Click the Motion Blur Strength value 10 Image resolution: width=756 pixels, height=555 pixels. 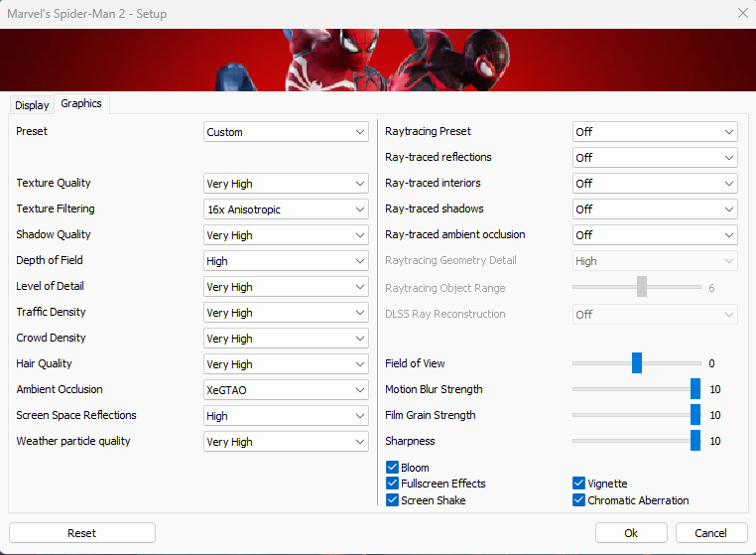point(715,389)
